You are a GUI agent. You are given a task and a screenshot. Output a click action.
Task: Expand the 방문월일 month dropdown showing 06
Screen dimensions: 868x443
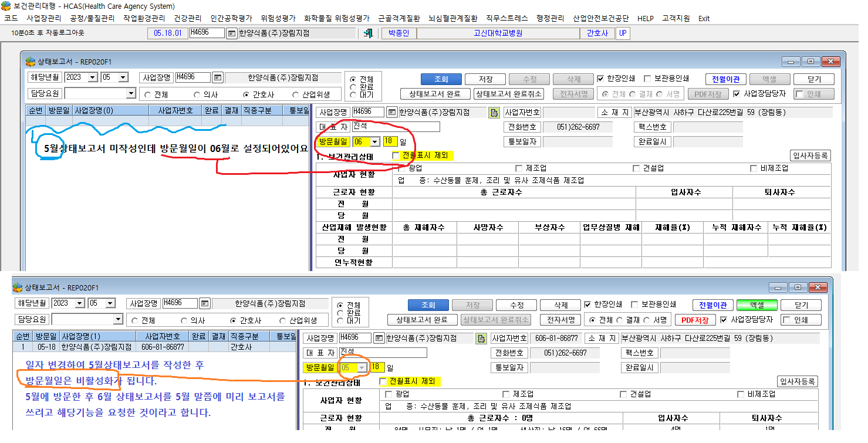tap(374, 142)
